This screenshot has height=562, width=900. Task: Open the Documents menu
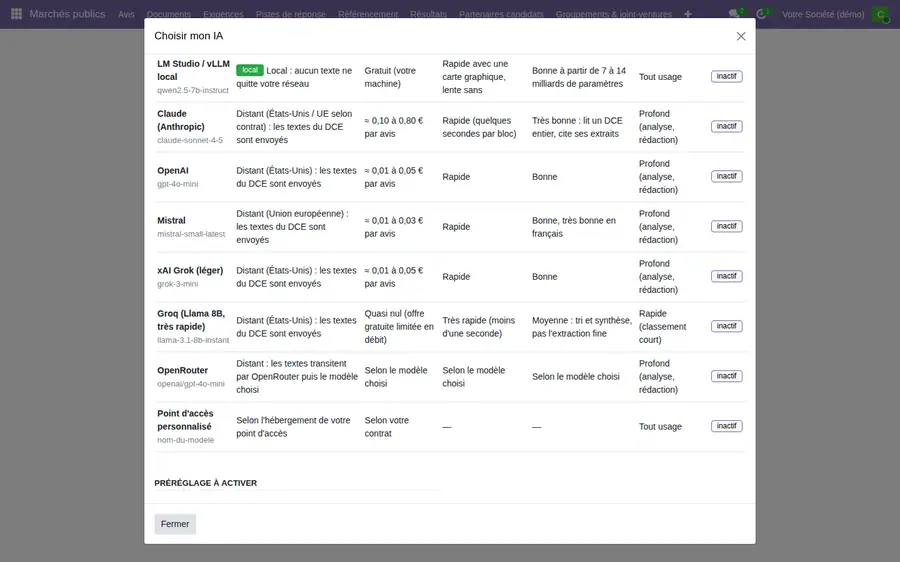point(169,14)
